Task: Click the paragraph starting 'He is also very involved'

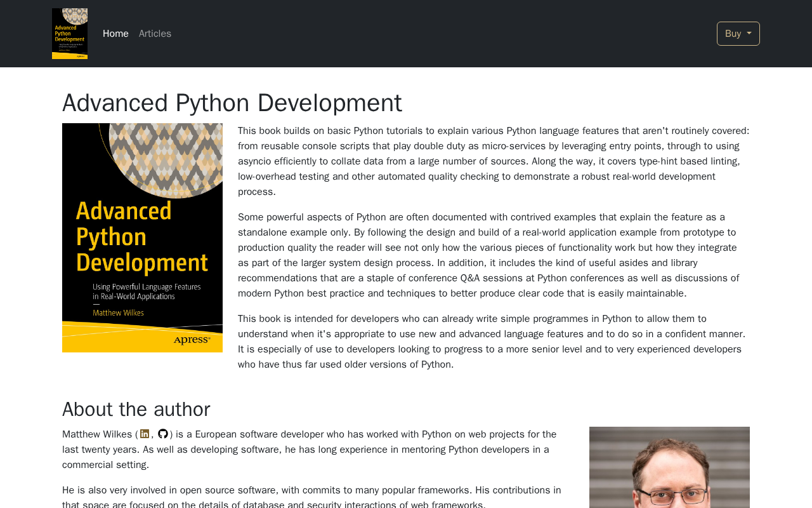Action: 312,496
